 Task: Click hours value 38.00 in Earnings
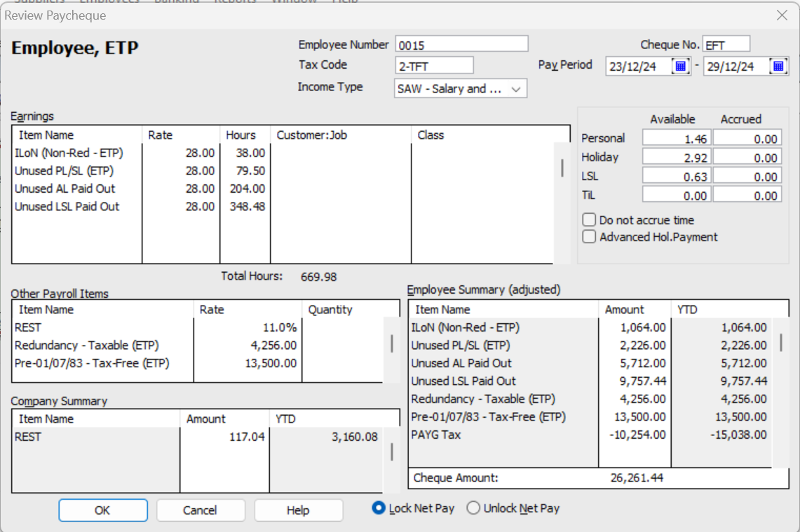tap(250, 153)
